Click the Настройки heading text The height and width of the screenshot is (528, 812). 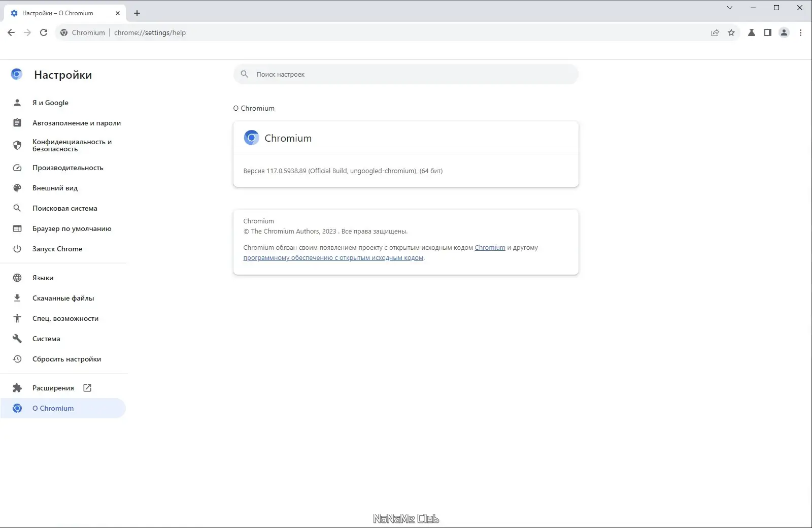tap(63, 75)
